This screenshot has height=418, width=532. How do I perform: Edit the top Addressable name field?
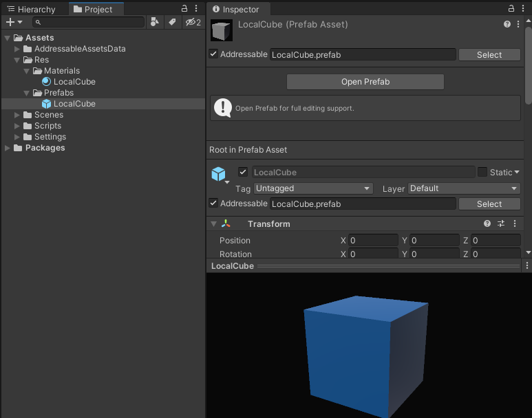pyautogui.click(x=363, y=54)
